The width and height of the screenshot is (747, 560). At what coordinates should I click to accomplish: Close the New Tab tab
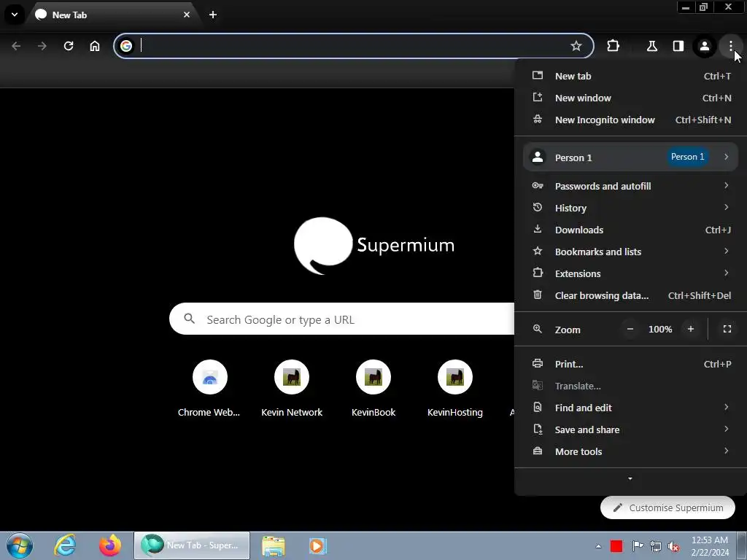pos(187,15)
